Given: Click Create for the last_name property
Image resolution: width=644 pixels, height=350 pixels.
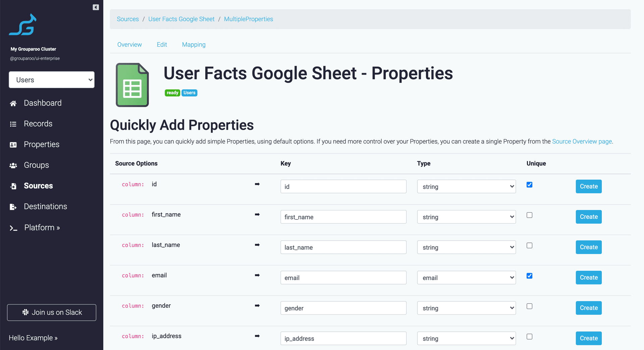Looking at the screenshot, I should coord(589,247).
